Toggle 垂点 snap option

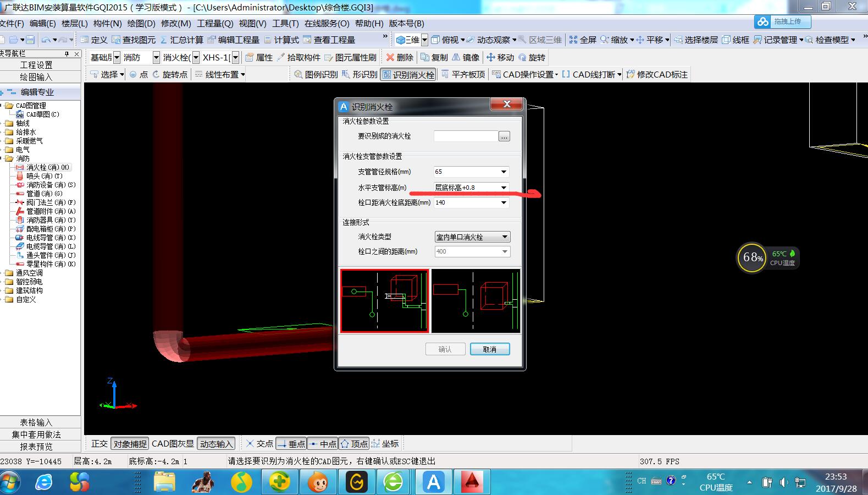291,443
